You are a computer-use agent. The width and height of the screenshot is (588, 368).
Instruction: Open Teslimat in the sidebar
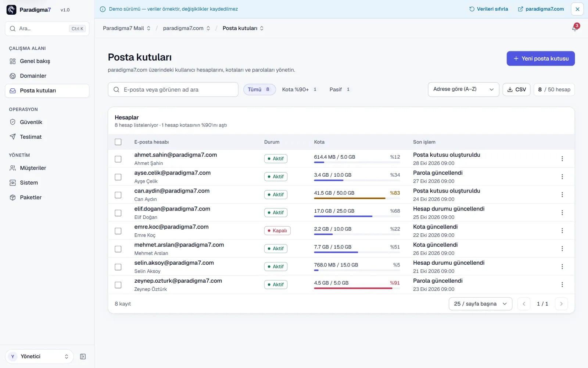tap(47, 137)
